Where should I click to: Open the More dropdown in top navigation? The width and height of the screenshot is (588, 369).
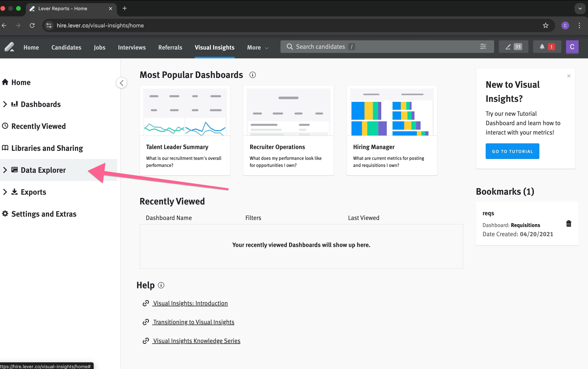(x=258, y=47)
